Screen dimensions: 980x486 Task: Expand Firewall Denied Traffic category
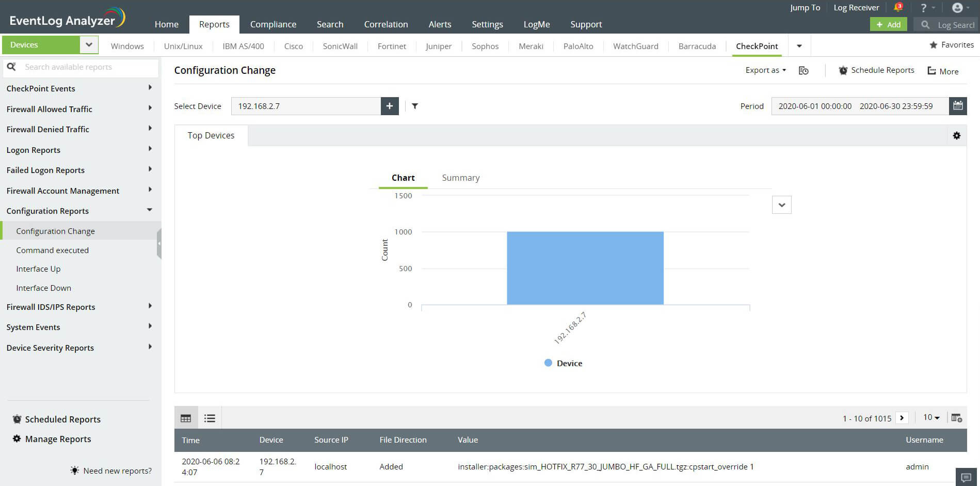[x=150, y=129]
